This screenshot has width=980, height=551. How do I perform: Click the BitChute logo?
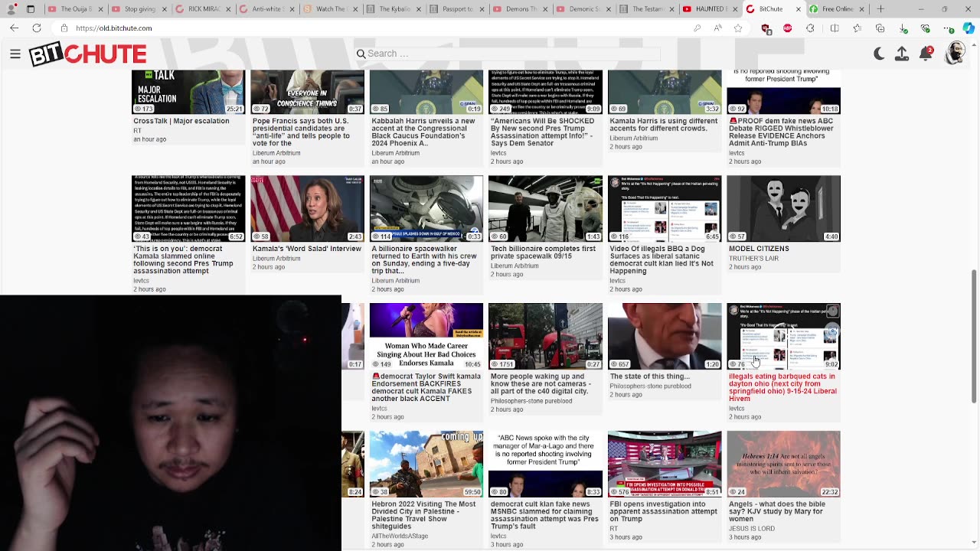[88, 54]
